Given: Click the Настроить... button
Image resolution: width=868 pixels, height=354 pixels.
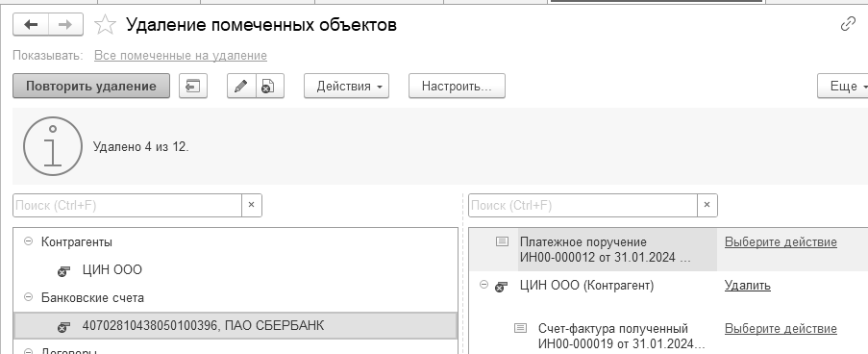Looking at the screenshot, I should (x=457, y=86).
